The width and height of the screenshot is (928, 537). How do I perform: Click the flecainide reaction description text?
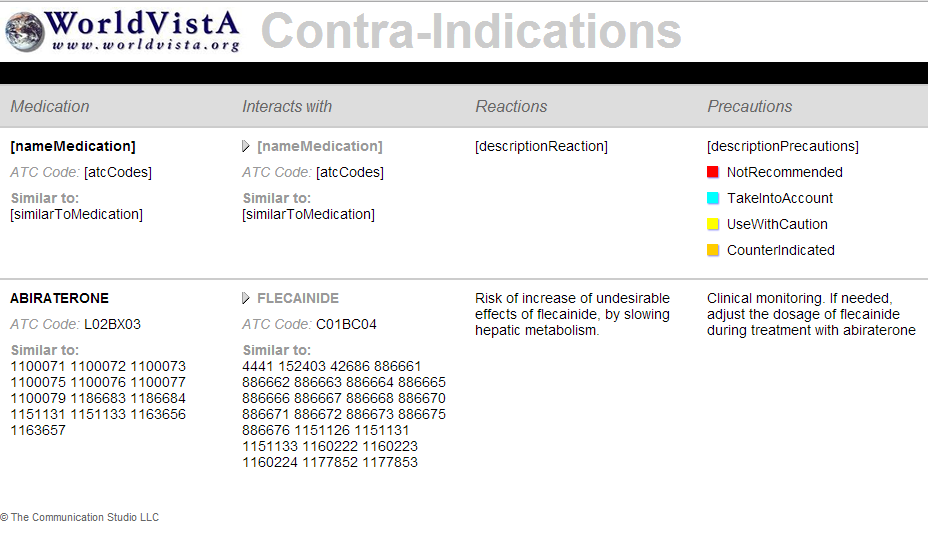(x=572, y=314)
